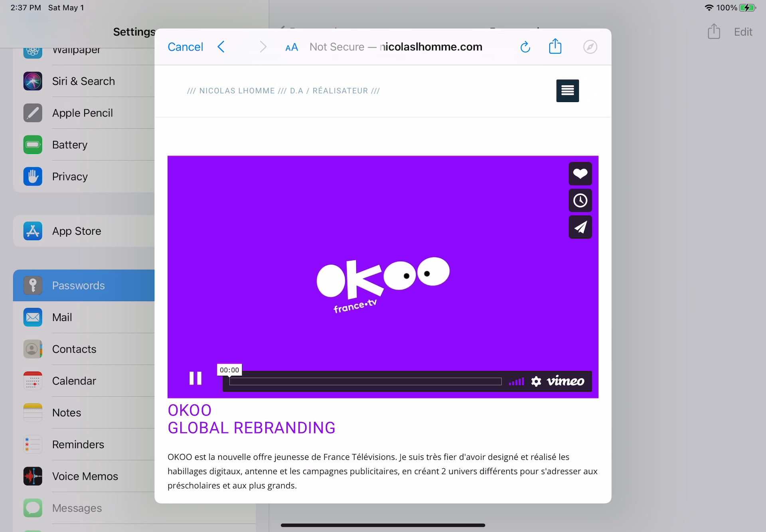Like the video with the heart icon
This screenshot has width=766, height=532.
[x=580, y=173]
